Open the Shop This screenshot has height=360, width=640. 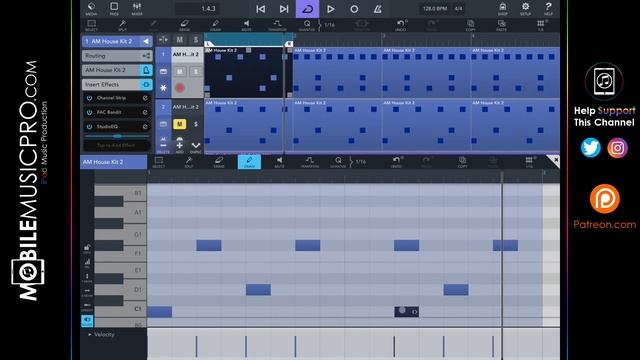[502, 9]
